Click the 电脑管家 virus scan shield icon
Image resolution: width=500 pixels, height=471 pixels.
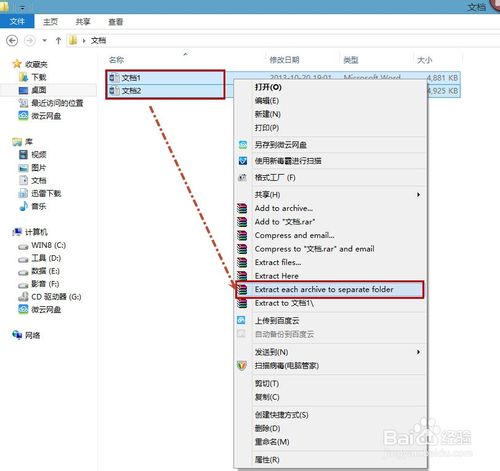point(242,365)
